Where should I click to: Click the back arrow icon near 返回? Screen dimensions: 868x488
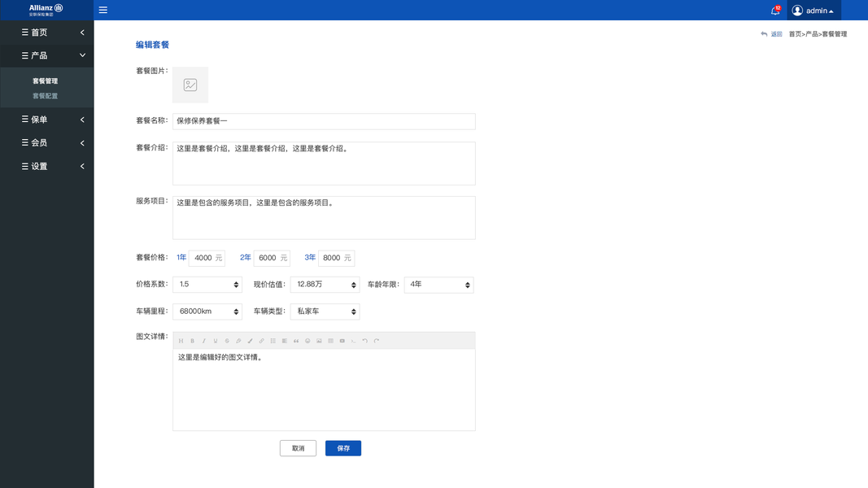764,34
